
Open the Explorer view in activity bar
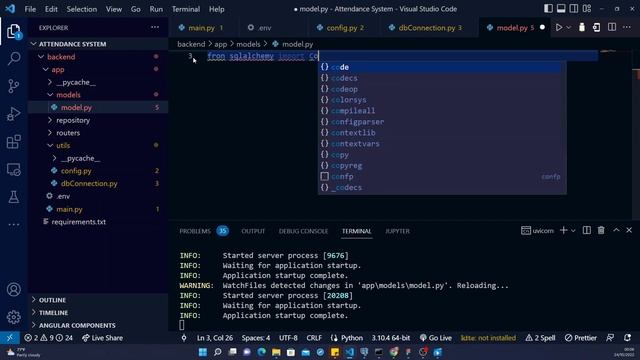click(13, 32)
